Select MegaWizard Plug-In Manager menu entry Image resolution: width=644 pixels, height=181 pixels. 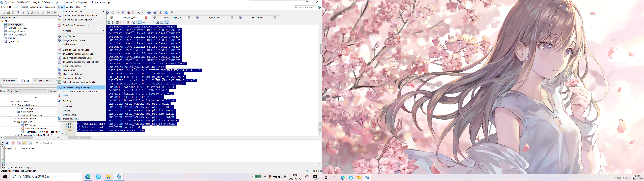pos(77,87)
